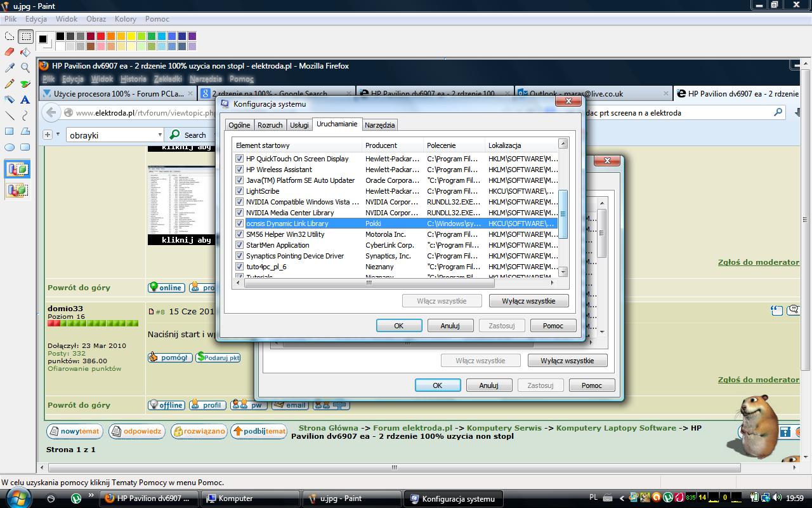Toggle SM56 Helper Win32 Utility checkbox
This screenshot has width=812, height=508.
point(239,234)
